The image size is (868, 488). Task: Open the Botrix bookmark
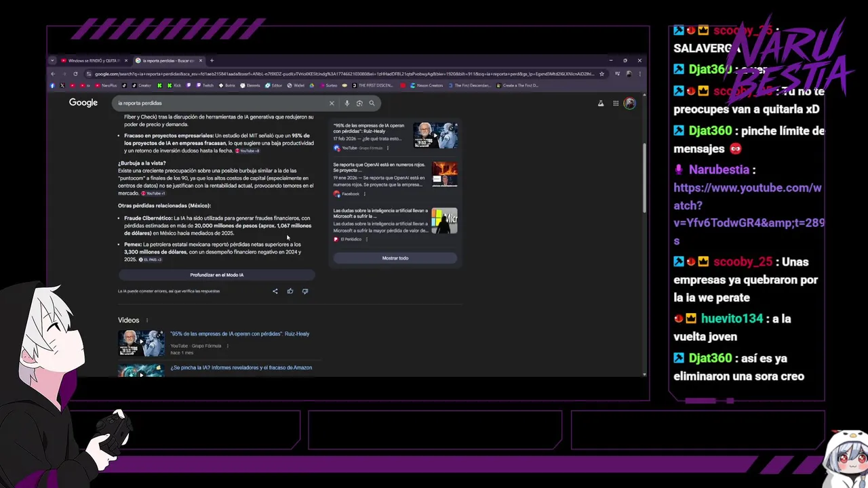click(227, 85)
